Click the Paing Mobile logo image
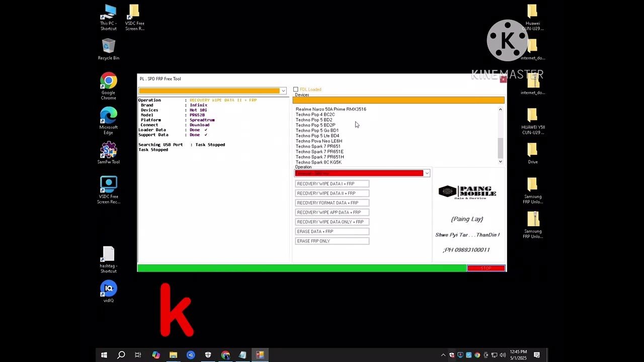Screen dimensions: 644x362 467,192
